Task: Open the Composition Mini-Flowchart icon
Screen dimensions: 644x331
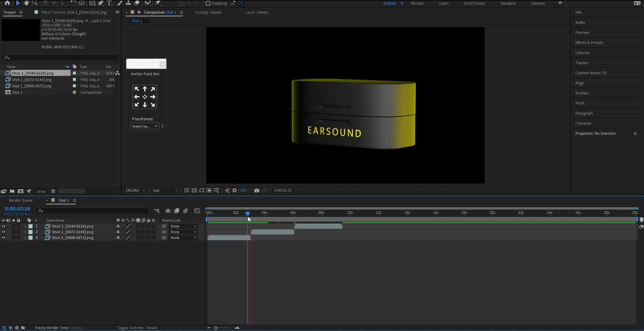Action: (157, 211)
